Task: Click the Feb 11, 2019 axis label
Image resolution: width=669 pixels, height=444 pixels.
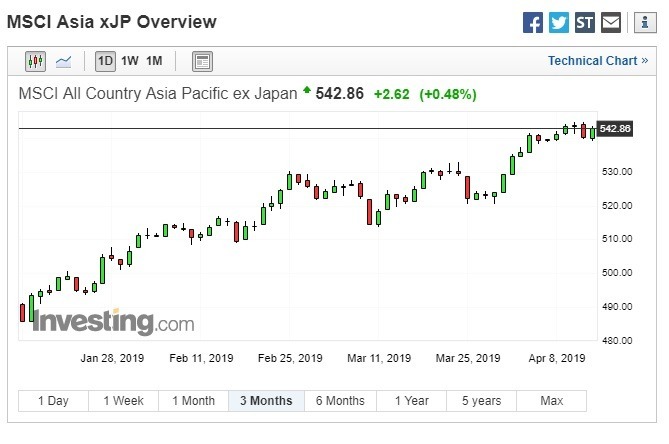Action: point(201,358)
